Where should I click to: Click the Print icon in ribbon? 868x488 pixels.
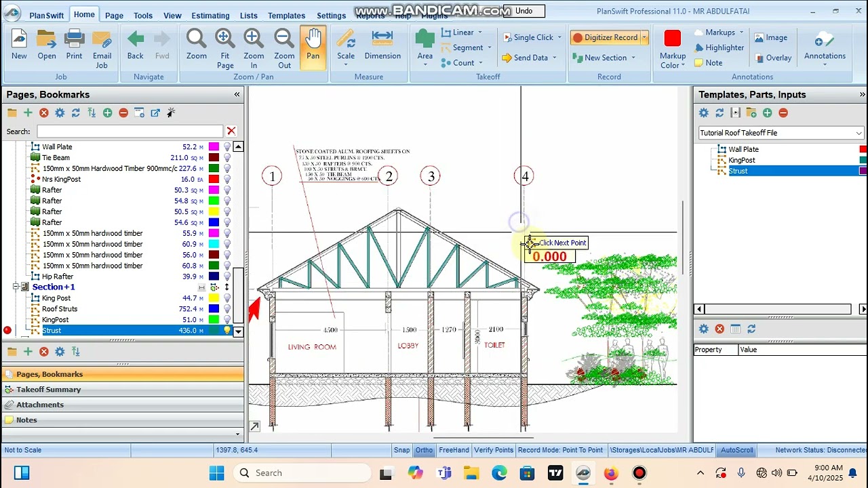click(x=74, y=45)
